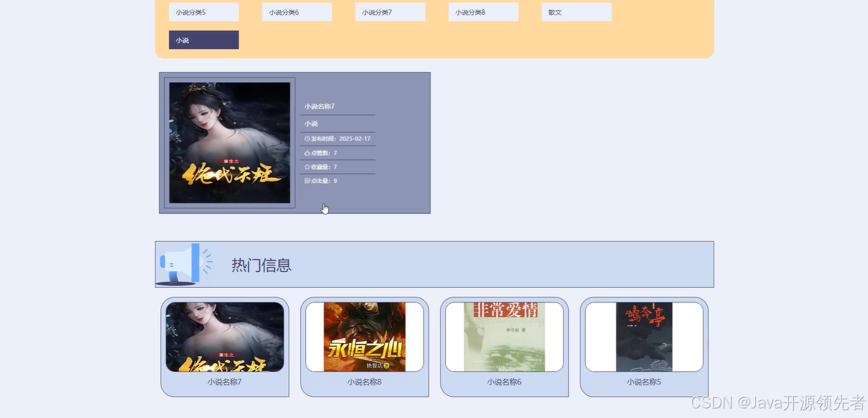Image resolution: width=868 pixels, height=418 pixels.
Task: Click the megaphone icon in 热门信息 banner
Action: (180, 263)
